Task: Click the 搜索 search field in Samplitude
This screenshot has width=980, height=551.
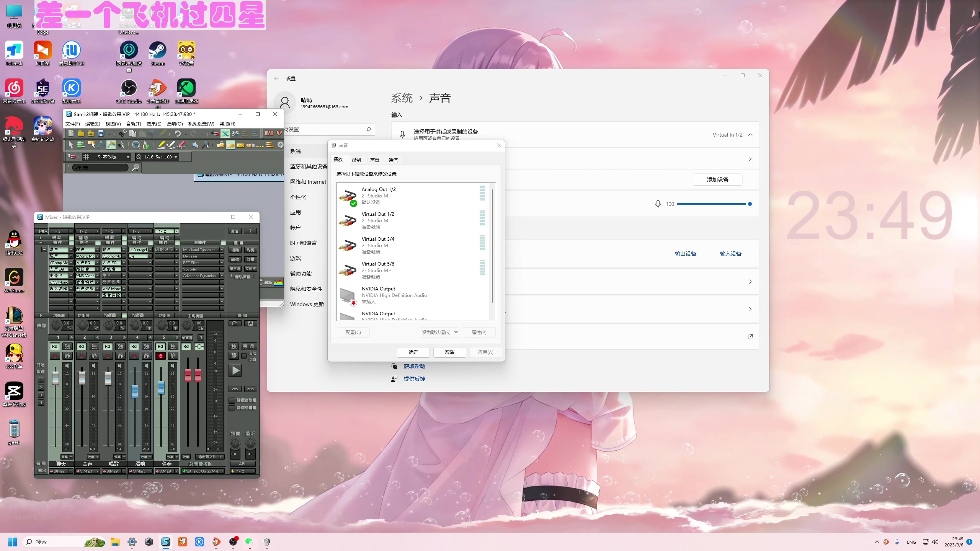Action: tap(100, 168)
